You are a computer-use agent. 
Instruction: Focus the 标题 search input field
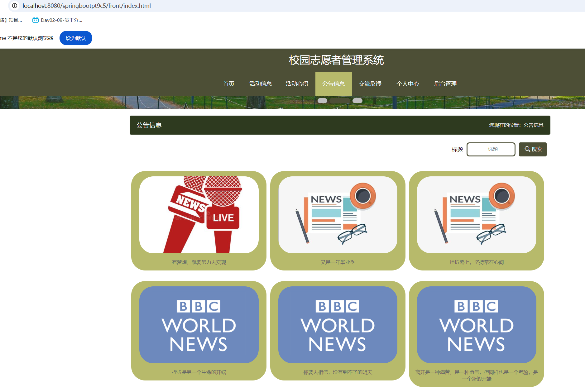[x=491, y=149]
